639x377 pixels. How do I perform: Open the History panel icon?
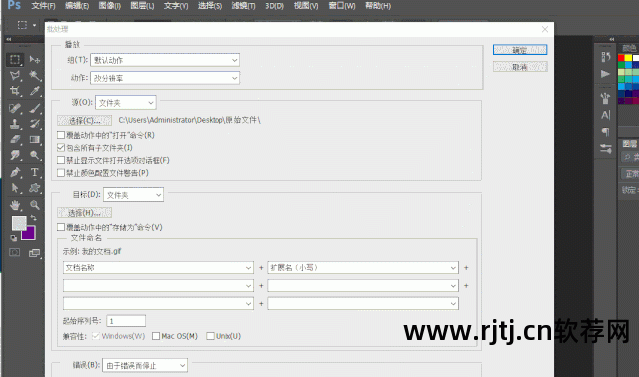(606, 57)
